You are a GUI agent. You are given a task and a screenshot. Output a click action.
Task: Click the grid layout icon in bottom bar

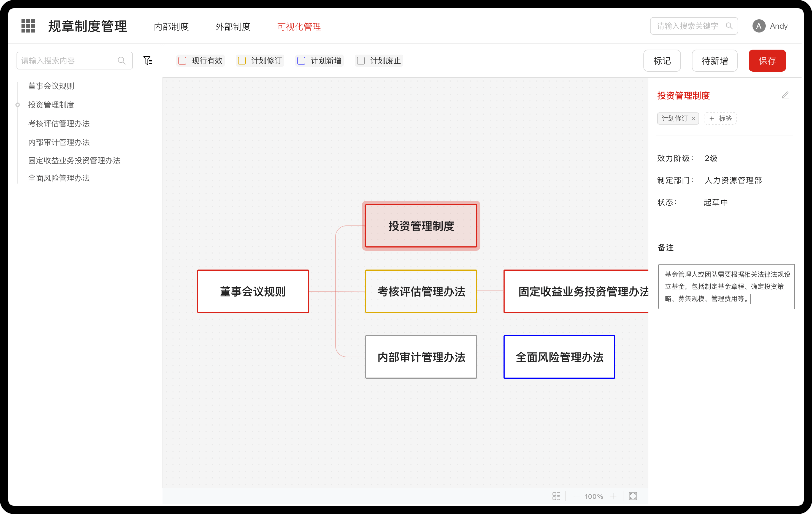pyautogui.click(x=556, y=496)
